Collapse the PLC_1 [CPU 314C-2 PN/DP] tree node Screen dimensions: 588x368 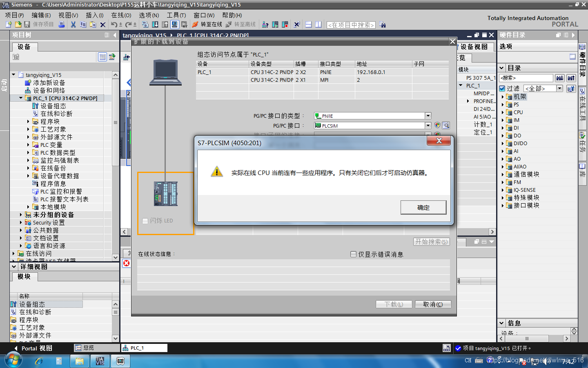point(21,98)
